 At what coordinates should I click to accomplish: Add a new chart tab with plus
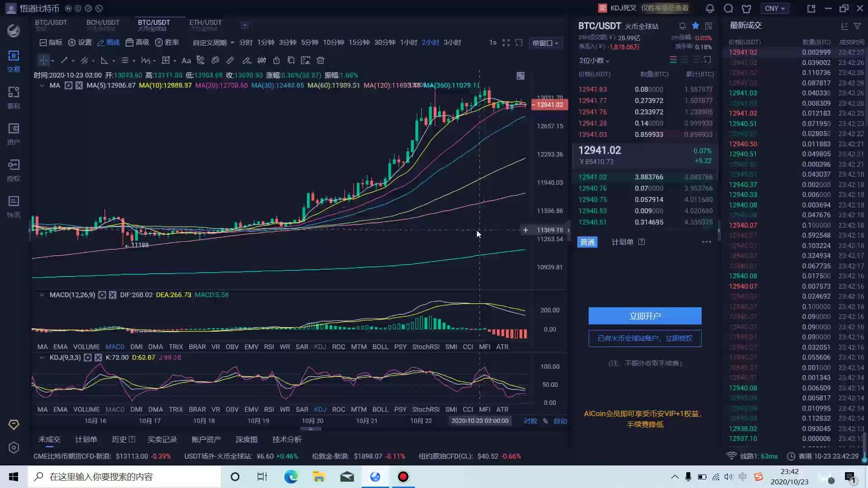pos(245,25)
